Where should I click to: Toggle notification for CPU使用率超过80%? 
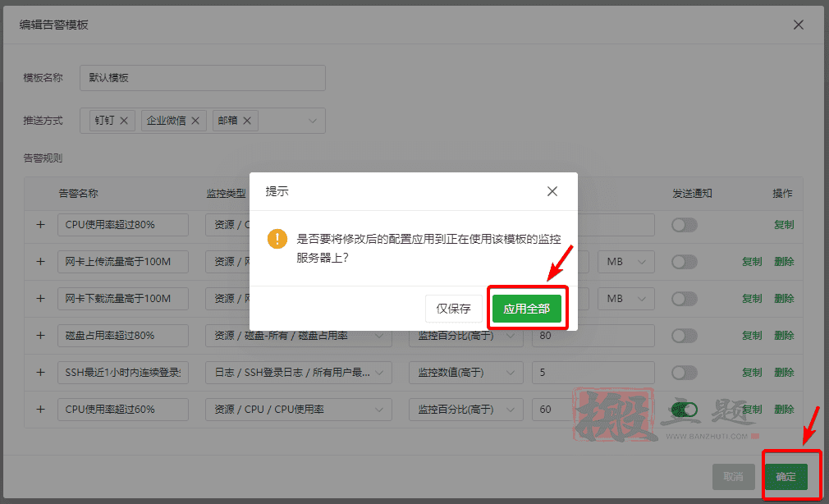[x=685, y=225]
